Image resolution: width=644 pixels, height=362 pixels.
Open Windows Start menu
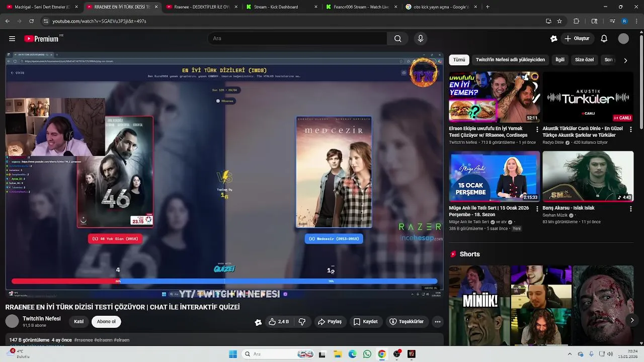pos(233,354)
